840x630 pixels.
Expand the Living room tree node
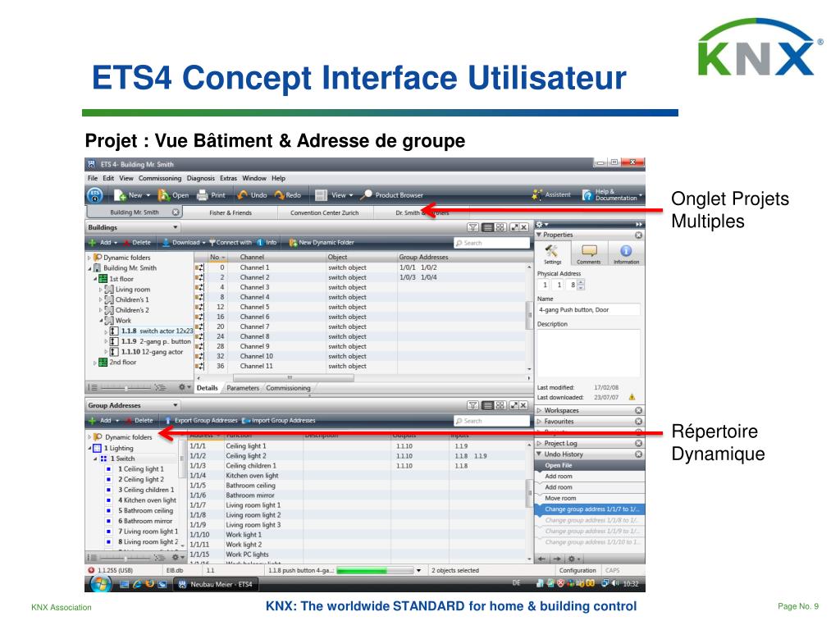click(x=100, y=290)
